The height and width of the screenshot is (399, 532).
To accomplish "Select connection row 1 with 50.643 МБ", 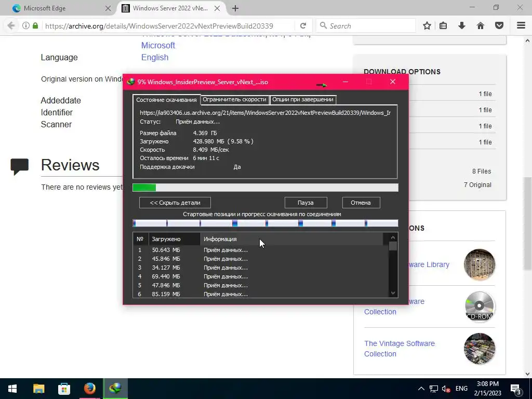I will click(261, 250).
